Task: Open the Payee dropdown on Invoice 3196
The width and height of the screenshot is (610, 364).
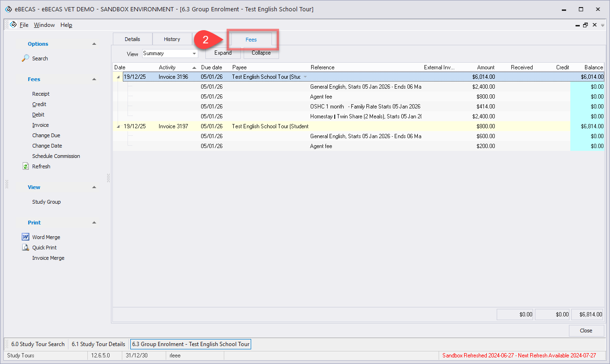Action: (x=305, y=77)
